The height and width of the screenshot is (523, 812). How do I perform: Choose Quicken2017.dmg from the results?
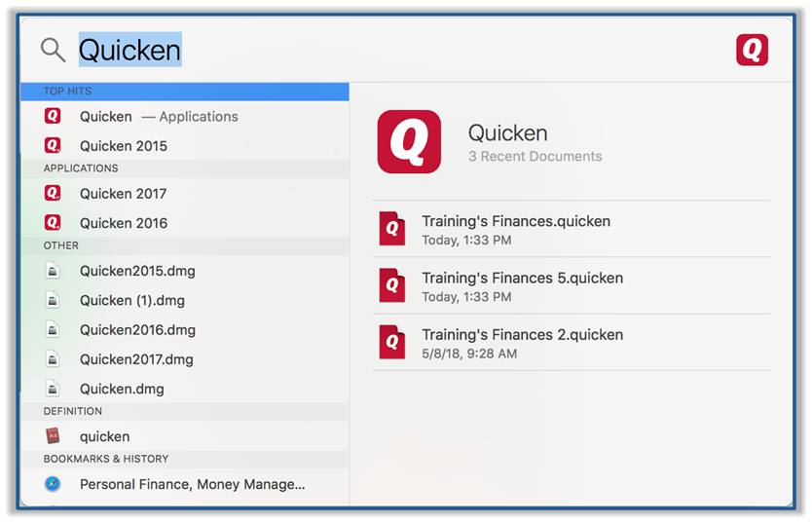[136, 359]
